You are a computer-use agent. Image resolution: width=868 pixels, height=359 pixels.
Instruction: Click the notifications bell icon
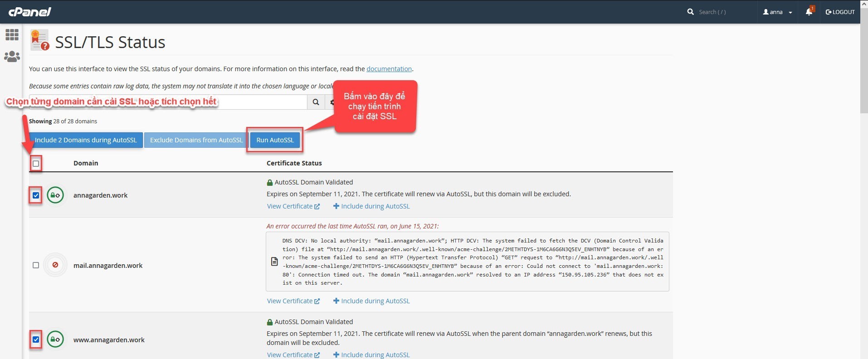pos(809,12)
